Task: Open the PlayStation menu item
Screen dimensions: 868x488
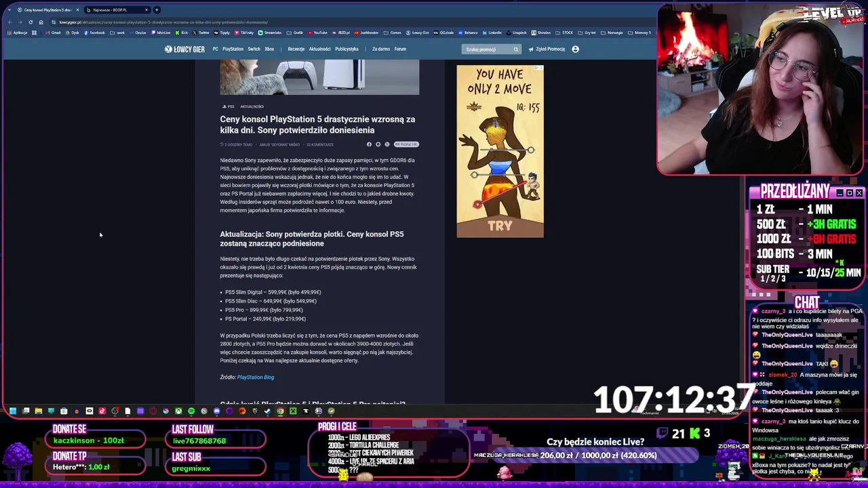Action: [x=233, y=49]
